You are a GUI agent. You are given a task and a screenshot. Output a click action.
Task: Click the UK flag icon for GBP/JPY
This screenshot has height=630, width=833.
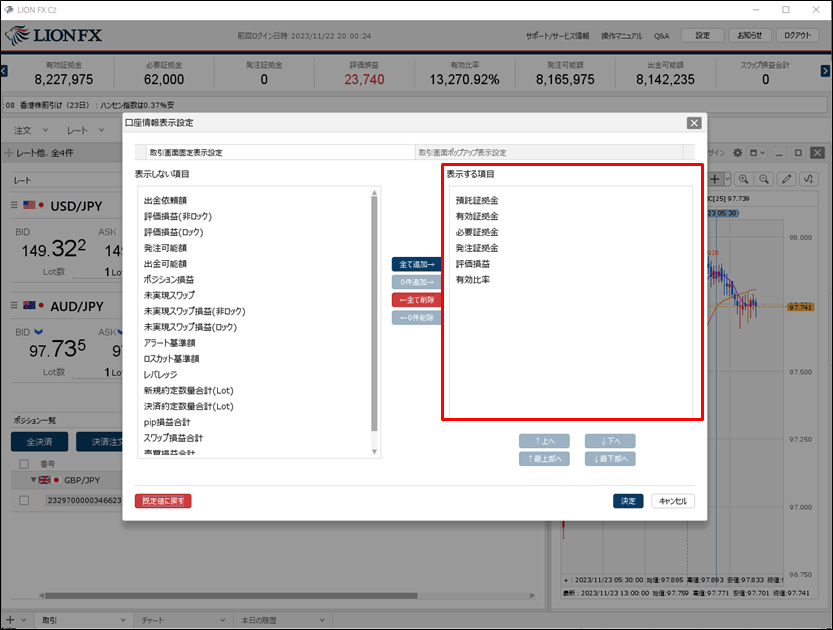[x=45, y=480]
